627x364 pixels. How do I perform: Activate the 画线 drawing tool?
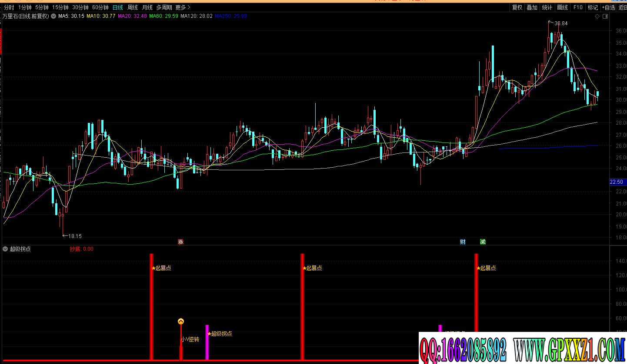(562, 7)
